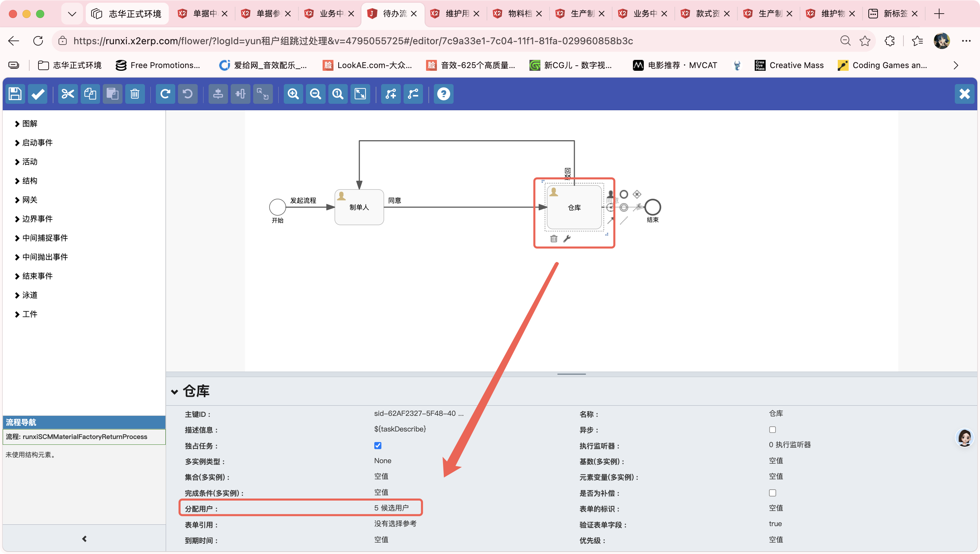Collapse the 仓库 properties panel
The height and width of the screenshot is (554, 980).
coord(175,392)
